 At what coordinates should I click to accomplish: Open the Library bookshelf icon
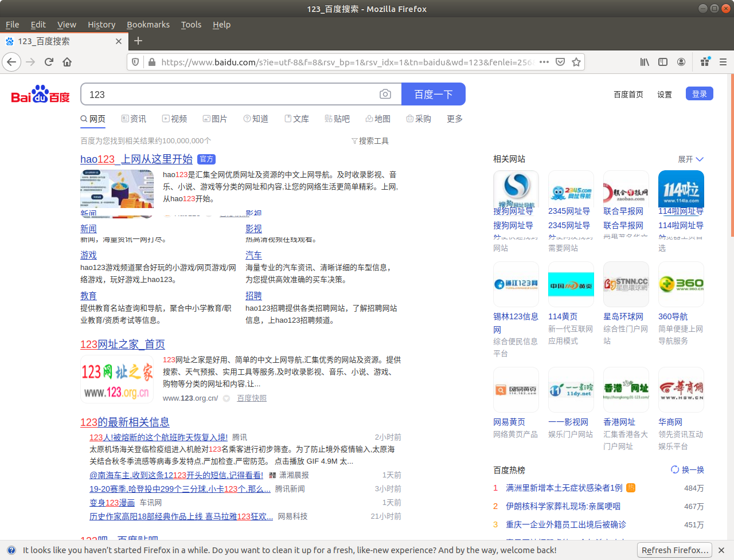645,62
